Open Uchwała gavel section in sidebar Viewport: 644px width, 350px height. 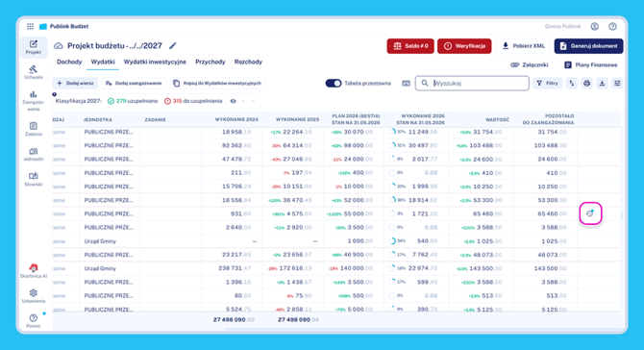pos(34,72)
